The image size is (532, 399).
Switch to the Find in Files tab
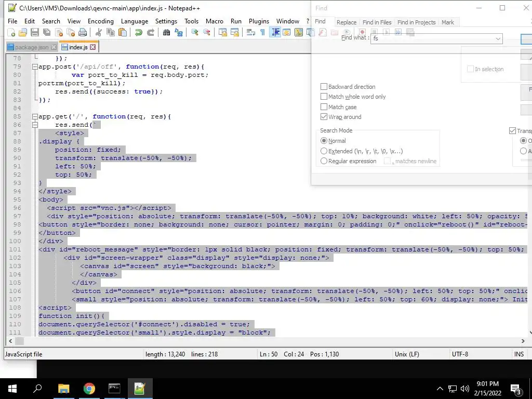tap(377, 22)
